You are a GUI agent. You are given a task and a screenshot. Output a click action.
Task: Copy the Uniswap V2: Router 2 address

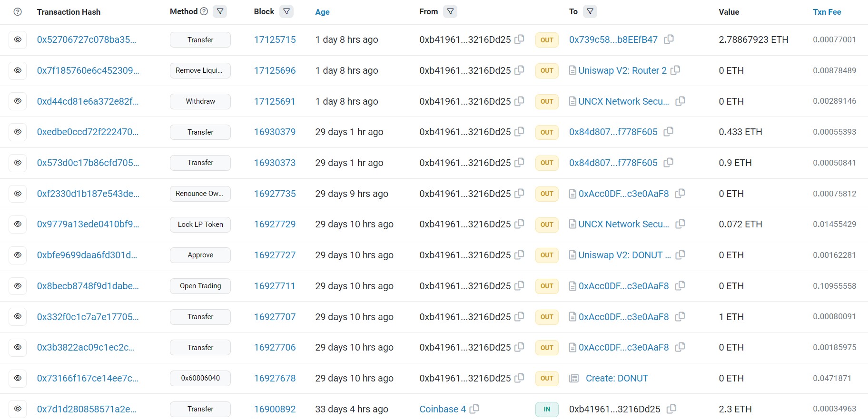[675, 70]
